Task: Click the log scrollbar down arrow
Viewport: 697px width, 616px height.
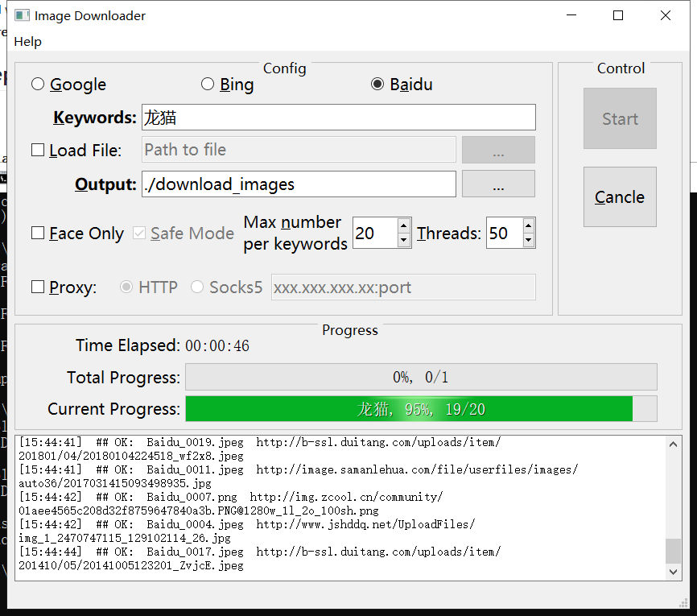Action: (673, 572)
